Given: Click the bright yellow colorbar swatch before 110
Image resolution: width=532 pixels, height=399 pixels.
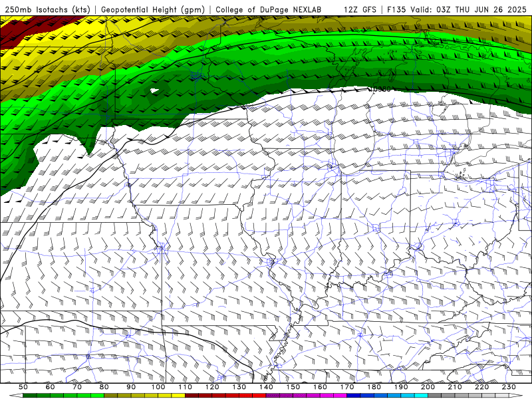Looking at the screenshot, I should 178,396.
